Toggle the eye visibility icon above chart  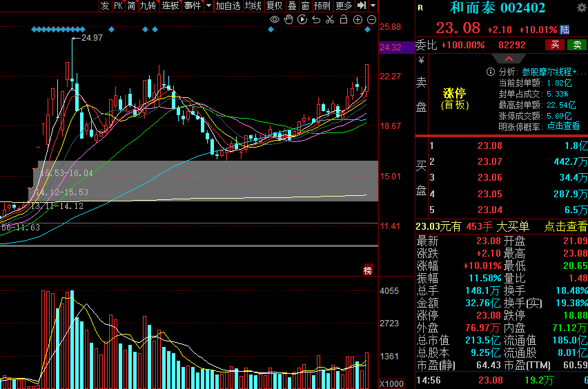coord(275,19)
